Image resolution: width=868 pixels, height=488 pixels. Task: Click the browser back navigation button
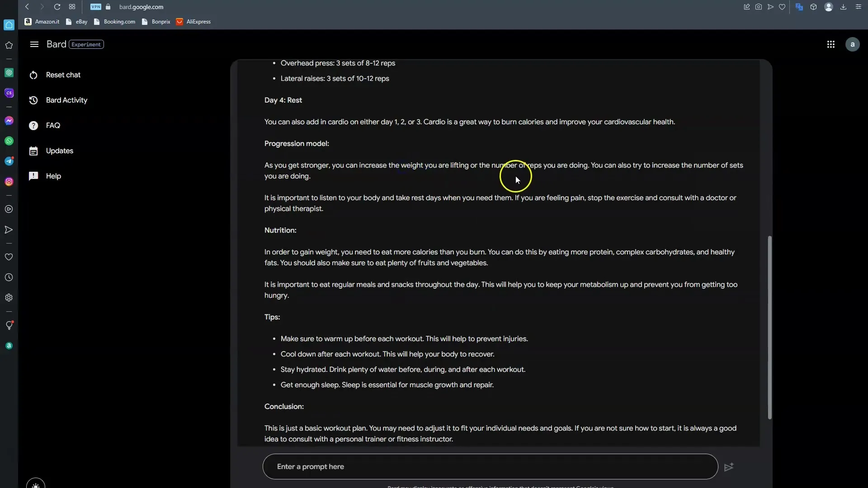pos(27,7)
